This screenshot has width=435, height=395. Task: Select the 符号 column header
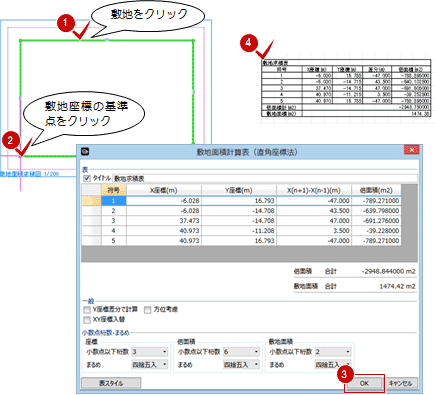point(114,190)
